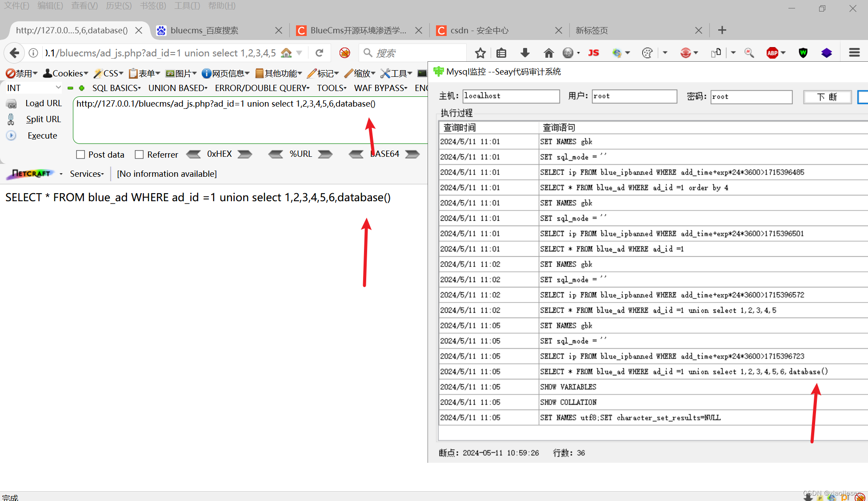Enable the Referrer checkbox
The height and width of the screenshot is (501, 868).
click(x=139, y=154)
